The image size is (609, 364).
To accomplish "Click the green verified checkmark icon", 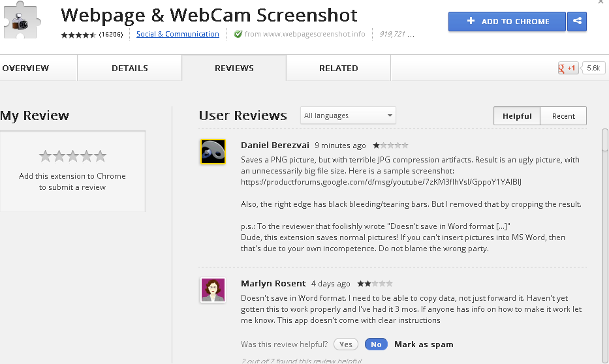I will pos(238,34).
